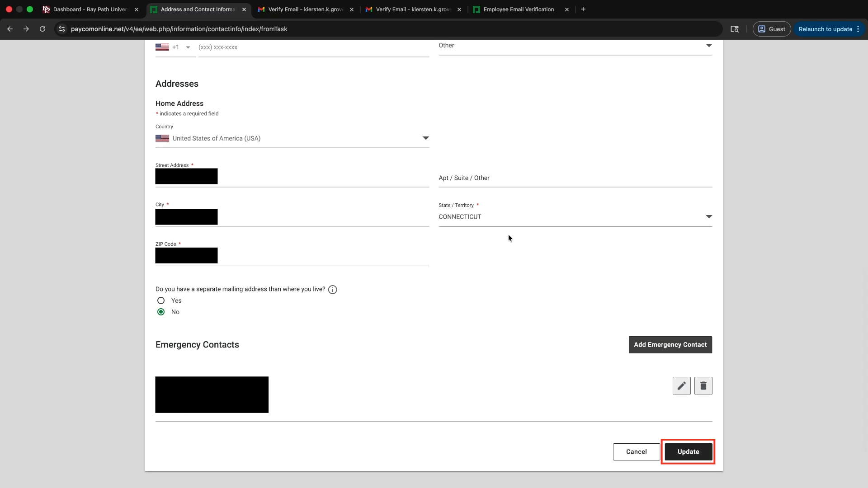Screen dimensions: 868x488
Task: Open the phone country code dropdown
Action: pos(188,47)
